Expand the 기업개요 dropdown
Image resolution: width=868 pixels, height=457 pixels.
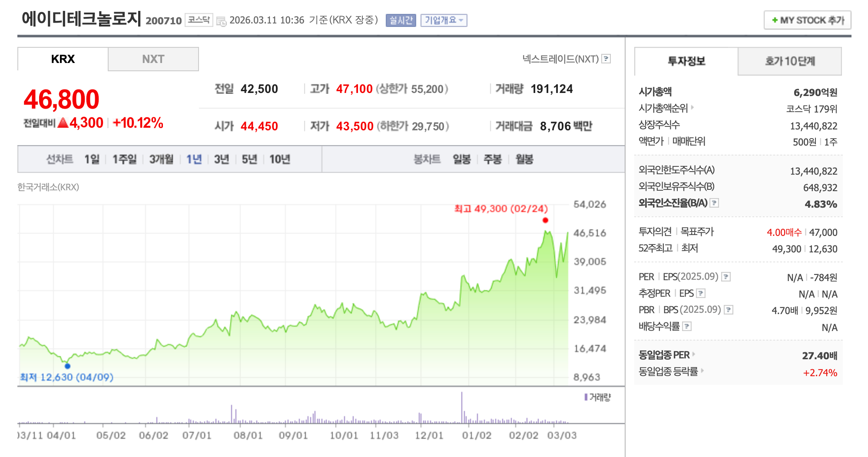pos(444,20)
